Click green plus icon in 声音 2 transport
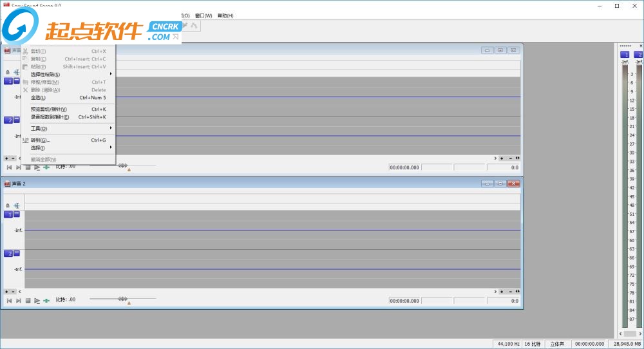This screenshot has height=349, width=644. (x=46, y=301)
